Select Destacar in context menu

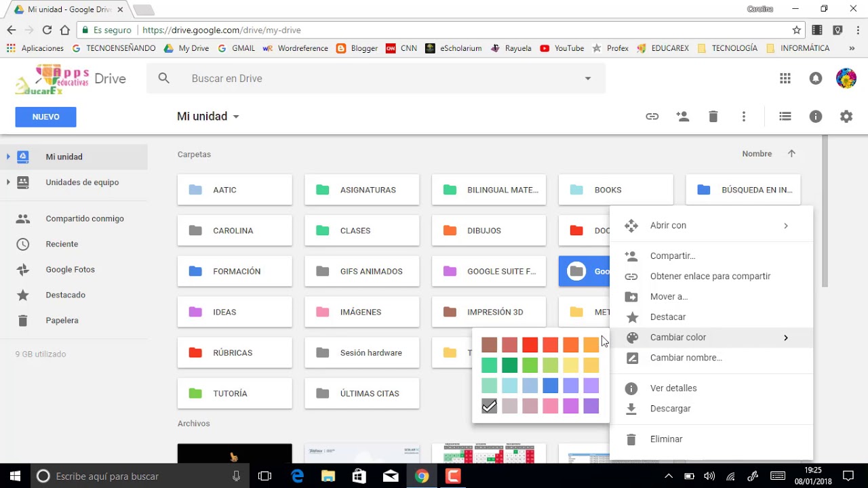pyautogui.click(x=711, y=317)
